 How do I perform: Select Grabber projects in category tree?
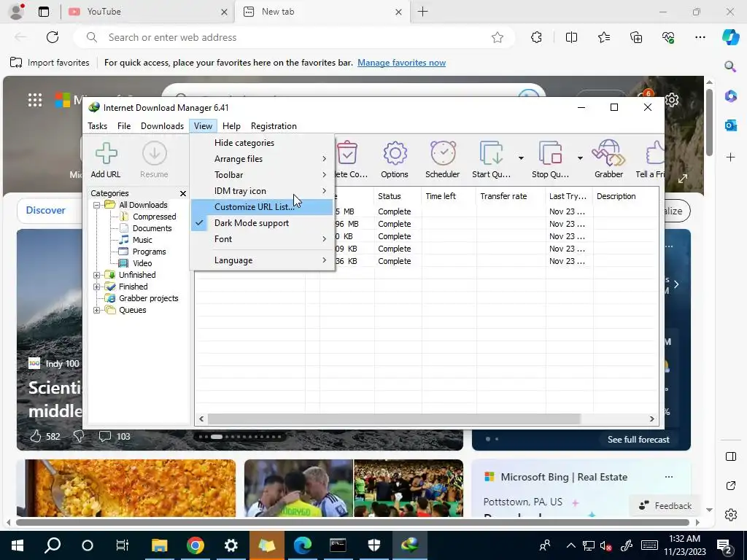coord(149,298)
